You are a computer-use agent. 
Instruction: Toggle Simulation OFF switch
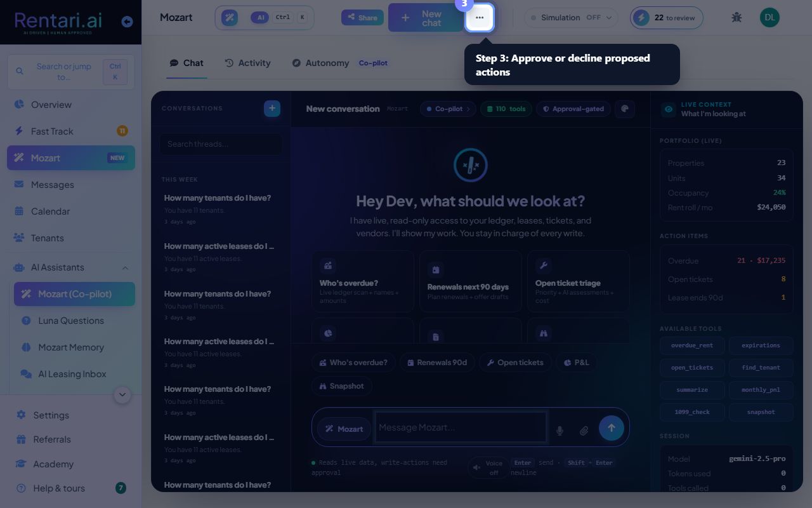point(571,18)
